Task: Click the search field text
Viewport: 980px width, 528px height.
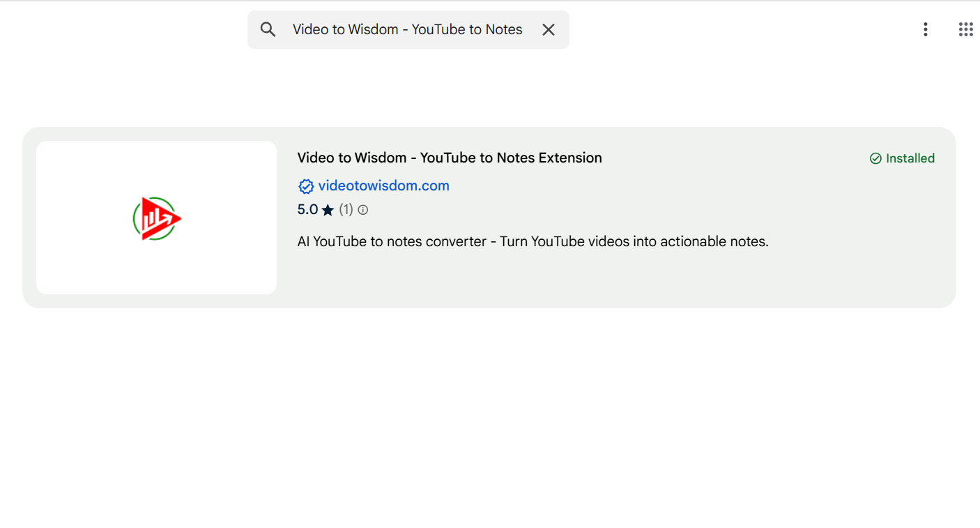Action: point(408,29)
